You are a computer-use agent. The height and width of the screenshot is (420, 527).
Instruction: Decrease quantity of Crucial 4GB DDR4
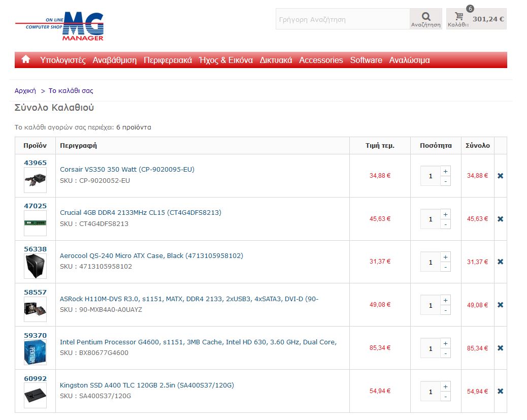point(445,224)
